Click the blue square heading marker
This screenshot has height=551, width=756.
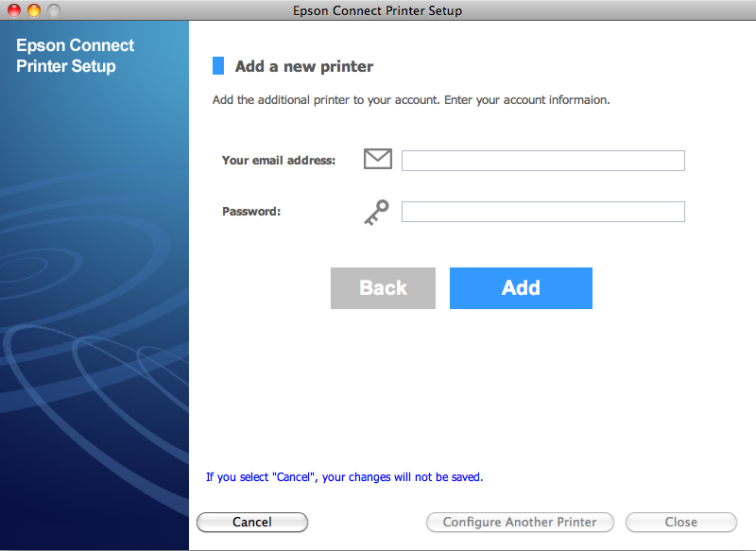point(218,66)
